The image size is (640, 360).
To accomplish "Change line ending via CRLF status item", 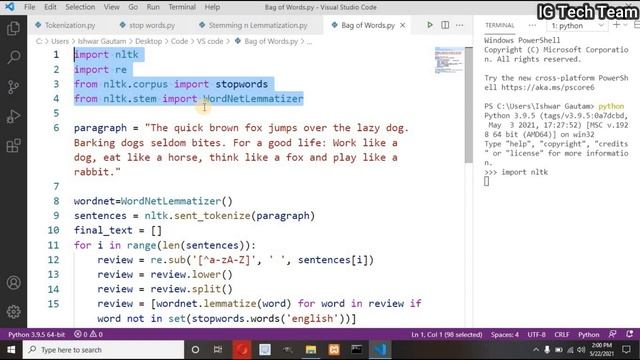I will [562, 335].
